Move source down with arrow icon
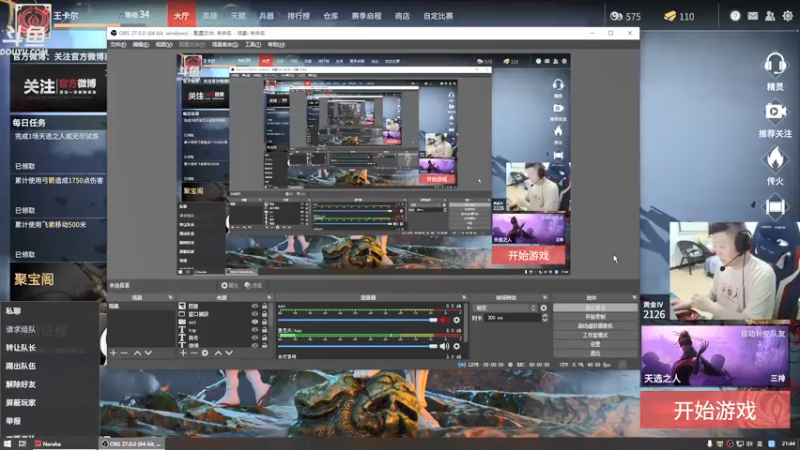The width and height of the screenshot is (800, 450). 229,353
